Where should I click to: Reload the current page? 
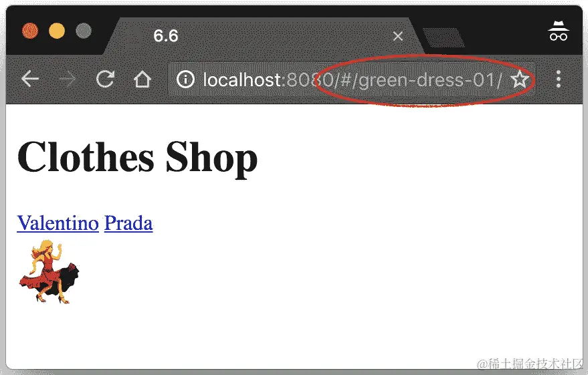pos(105,79)
